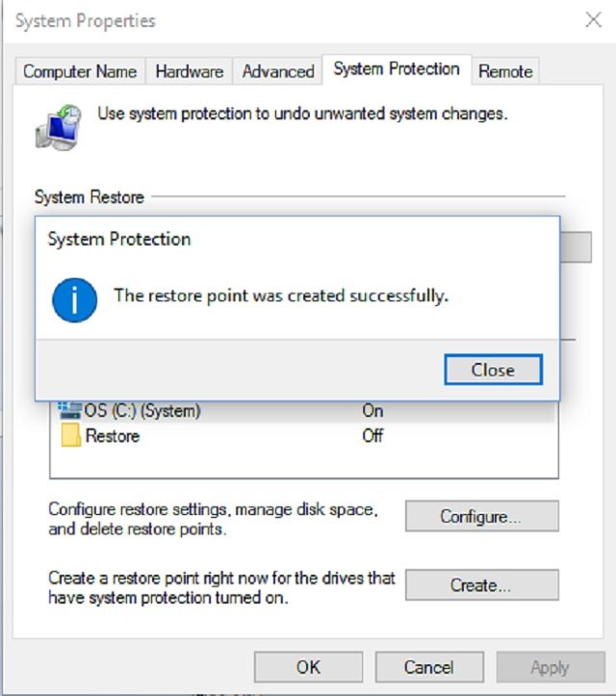Dismiss the restore point message with Close
The height and width of the screenshot is (696, 616).
pyautogui.click(x=493, y=370)
